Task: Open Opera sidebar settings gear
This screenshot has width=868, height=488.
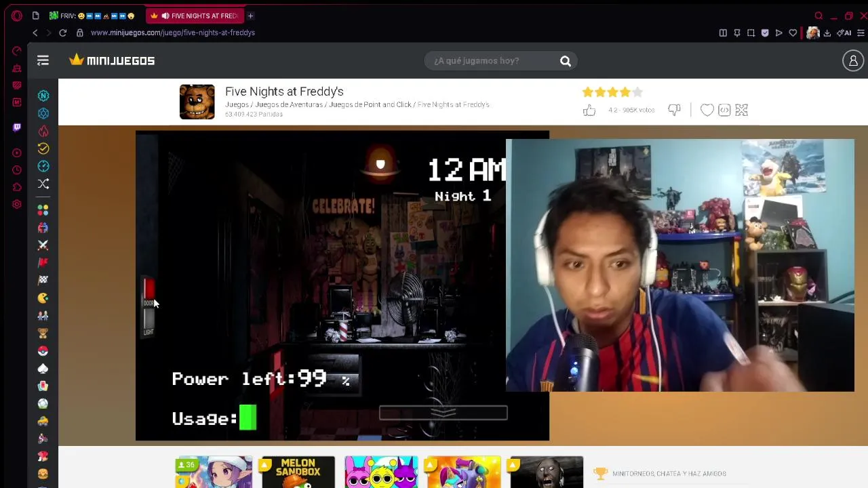Action: point(17,204)
